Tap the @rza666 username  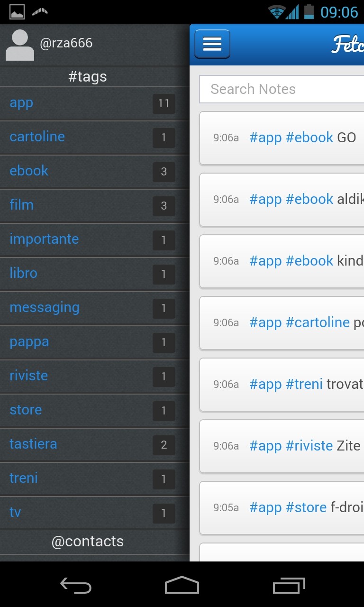66,43
